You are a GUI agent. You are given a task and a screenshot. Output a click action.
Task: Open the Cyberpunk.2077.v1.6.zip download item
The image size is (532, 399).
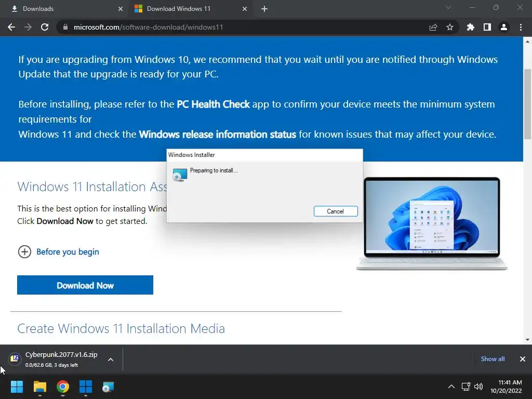[x=61, y=359]
